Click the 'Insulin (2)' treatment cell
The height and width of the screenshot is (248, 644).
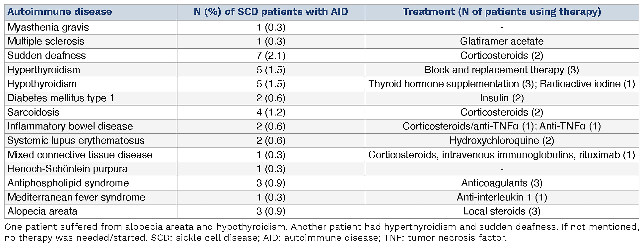click(502, 98)
